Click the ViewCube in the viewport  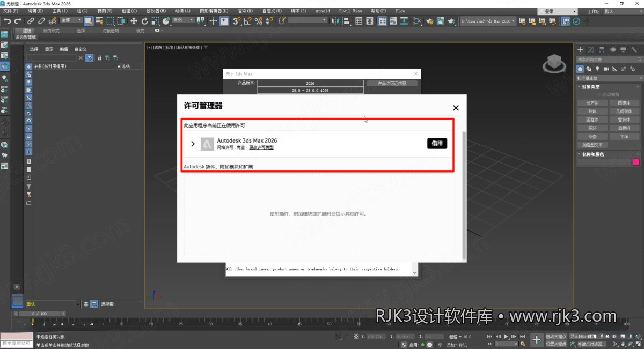[554, 63]
